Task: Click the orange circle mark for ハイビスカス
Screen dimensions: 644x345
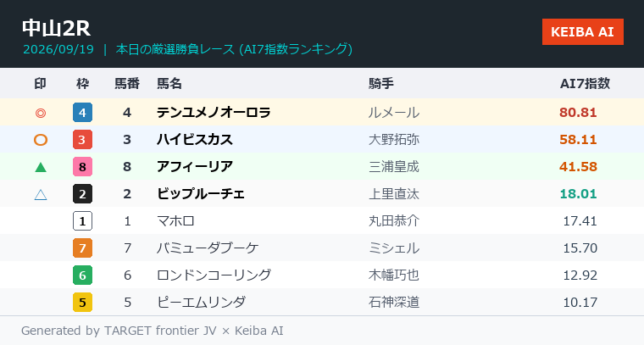Action: pyautogui.click(x=41, y=140)
